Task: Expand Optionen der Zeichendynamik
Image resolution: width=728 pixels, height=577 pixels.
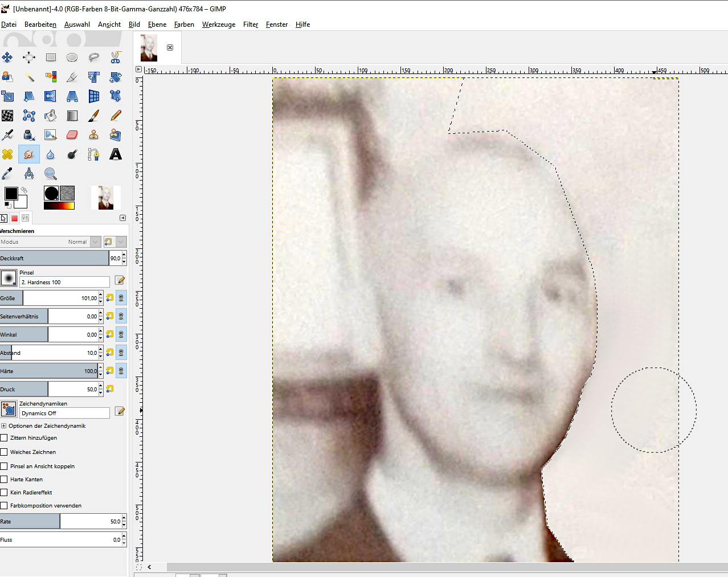Action: (x=3, y=426)
